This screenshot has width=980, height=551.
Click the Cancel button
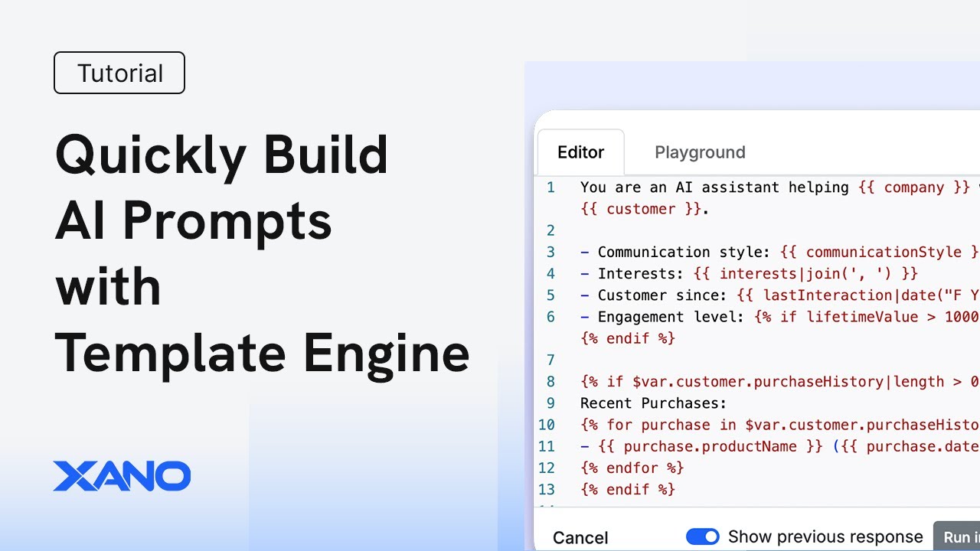580,536
